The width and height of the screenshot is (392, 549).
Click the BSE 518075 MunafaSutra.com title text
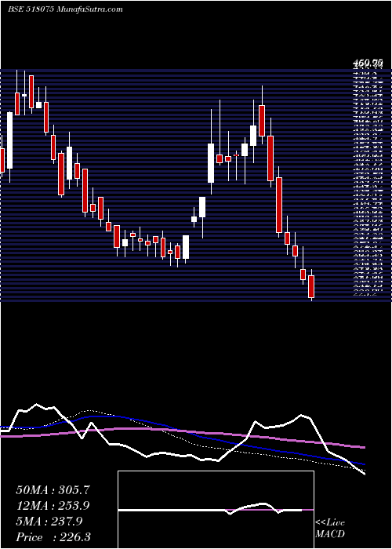pos(65,9)
